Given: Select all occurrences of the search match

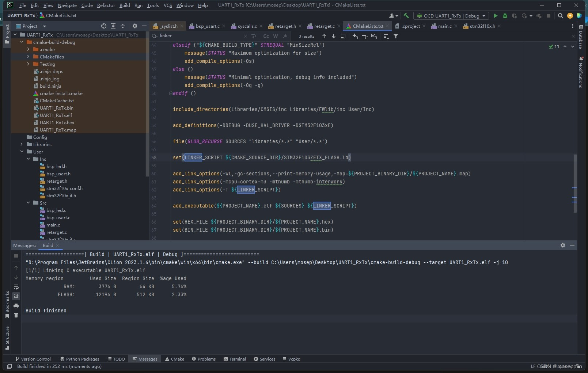Looking at the screenshot, I should pyautogui.click(x=374, y=36).
